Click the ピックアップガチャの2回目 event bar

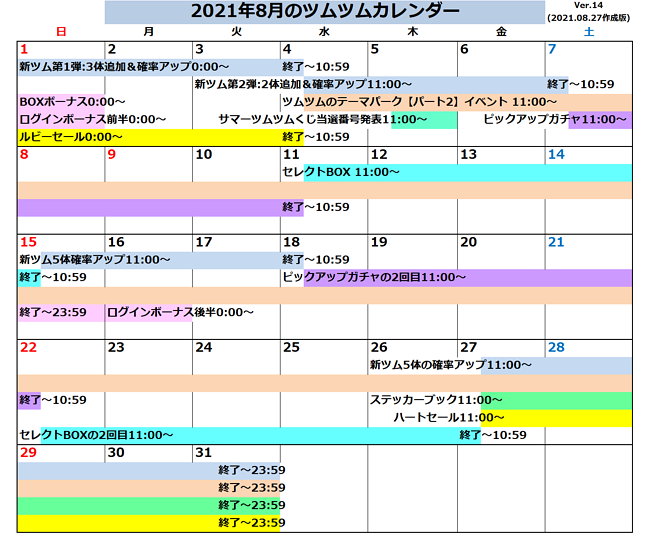point(374,277)
